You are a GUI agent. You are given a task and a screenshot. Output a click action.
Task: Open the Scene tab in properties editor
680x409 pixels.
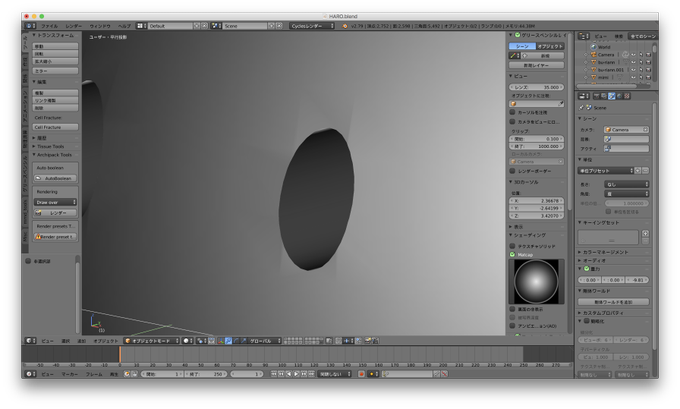click(611, 96)
